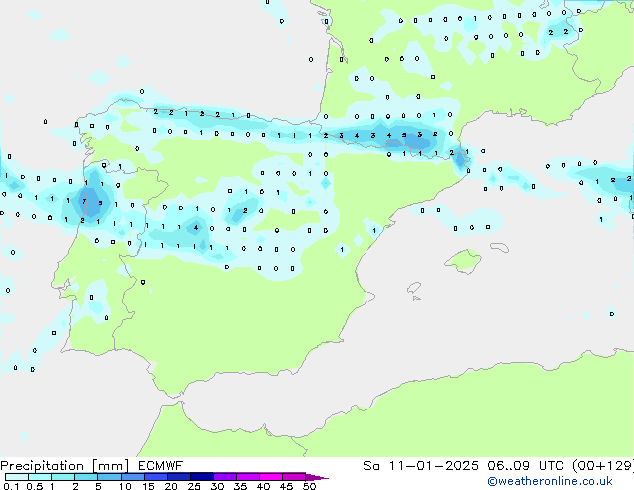This screenshot has width=634, height=490.
Task: Select the 20–25 mm dark blue swatch
Action: [178, 477]
